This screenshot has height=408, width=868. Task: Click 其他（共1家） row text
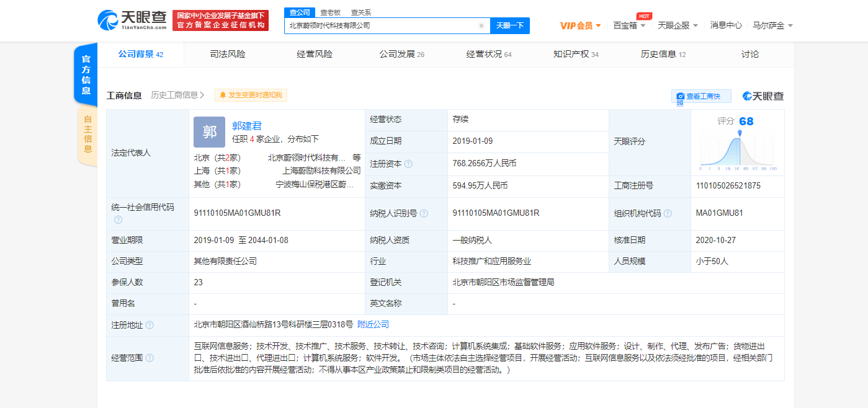point(217,184)
